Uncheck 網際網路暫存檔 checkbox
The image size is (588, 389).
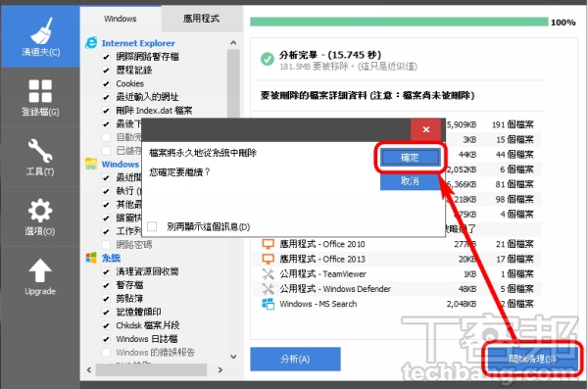point(106,57)
